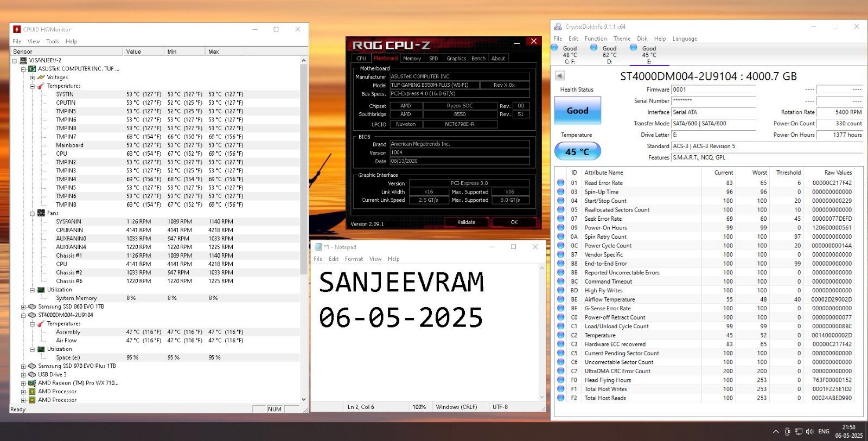Click status orb of Reallocated Sectors Count
The image size is (868, 441).
click(x=561, y=209)
